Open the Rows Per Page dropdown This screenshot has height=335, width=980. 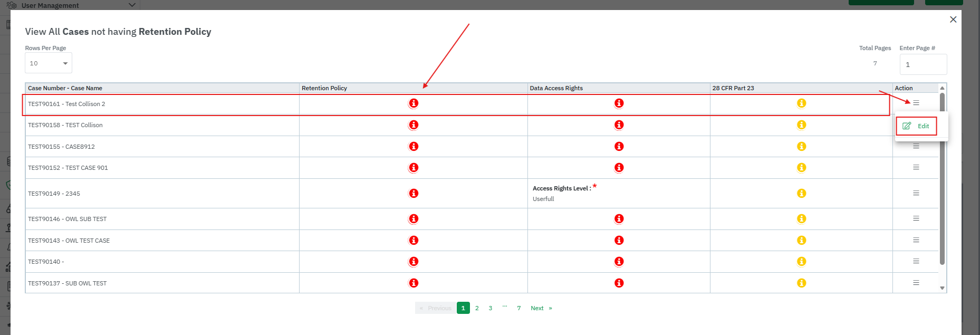coord(49,63)
